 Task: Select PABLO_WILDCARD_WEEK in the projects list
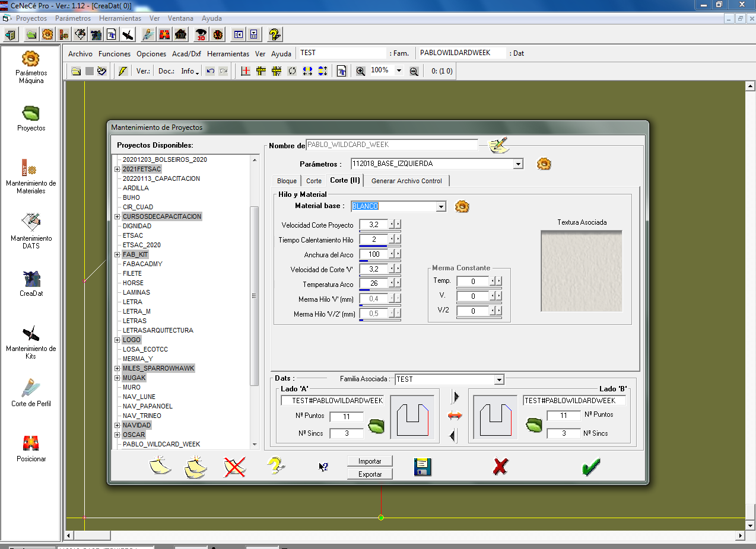tap(161, 444)
